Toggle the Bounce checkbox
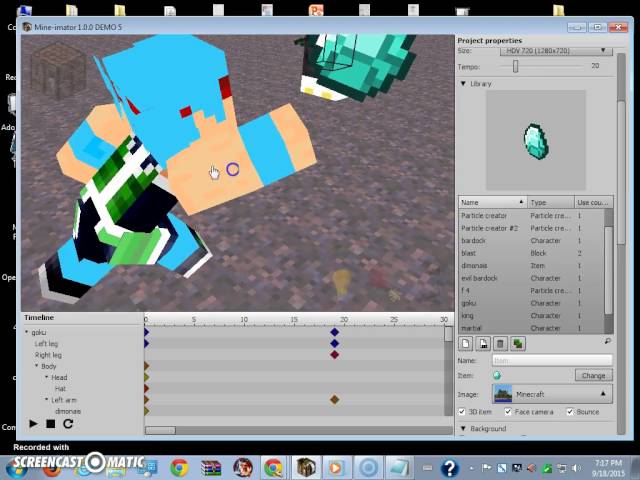The height and width of the screenshot is (480, 640). (x=570, y=411)
